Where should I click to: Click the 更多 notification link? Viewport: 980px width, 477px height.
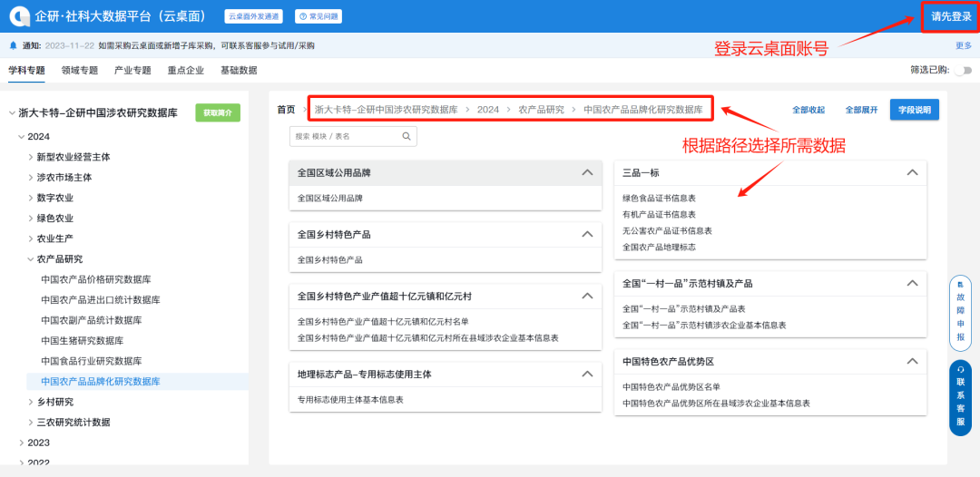(964, 45)
